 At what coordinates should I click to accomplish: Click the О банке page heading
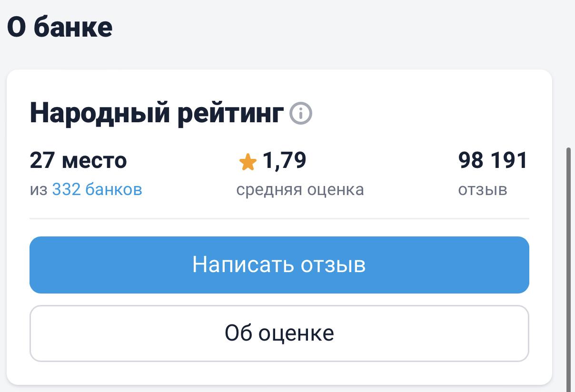(60, 27)
